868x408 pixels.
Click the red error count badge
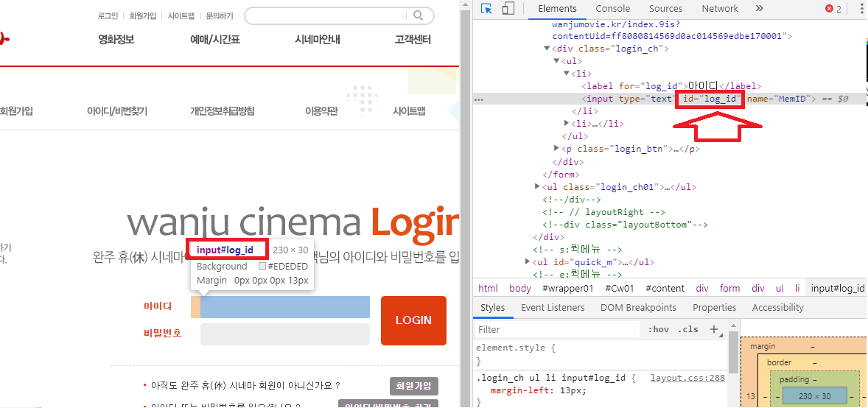(x=833, y=9)
